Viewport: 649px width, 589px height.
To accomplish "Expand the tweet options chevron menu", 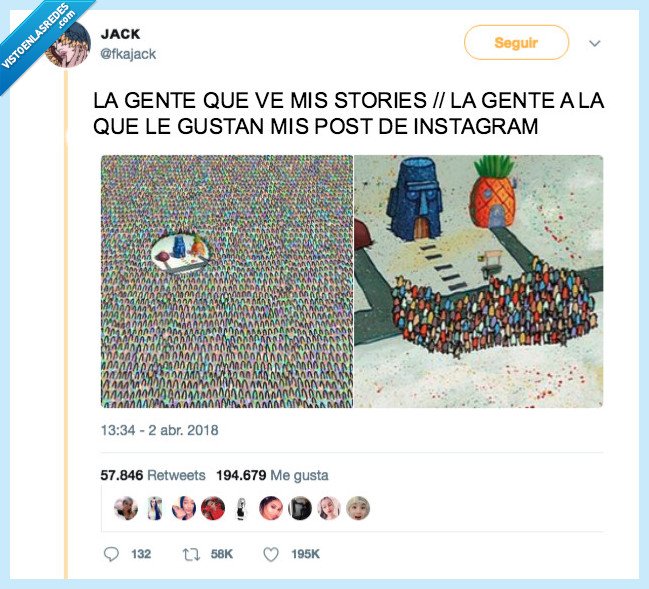I will pyautogui.click(x=594, y=43).
